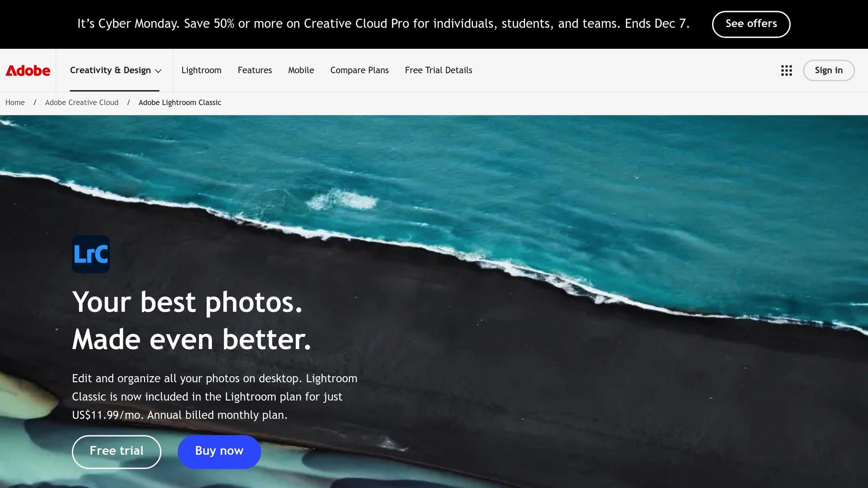Image resolution: width=868 pixels, height=488 pixels.
Task: Click the Adobe logo
Action: click(x=28, y=70)
